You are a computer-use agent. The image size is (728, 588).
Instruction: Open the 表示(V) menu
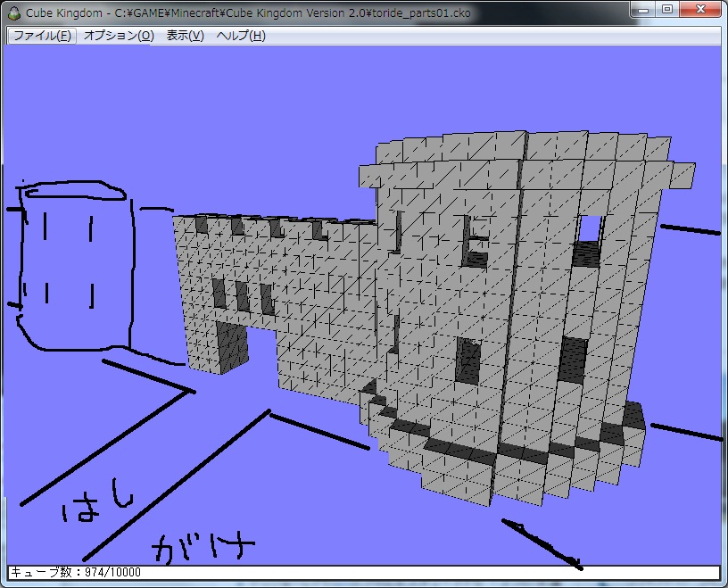point(186,36)
